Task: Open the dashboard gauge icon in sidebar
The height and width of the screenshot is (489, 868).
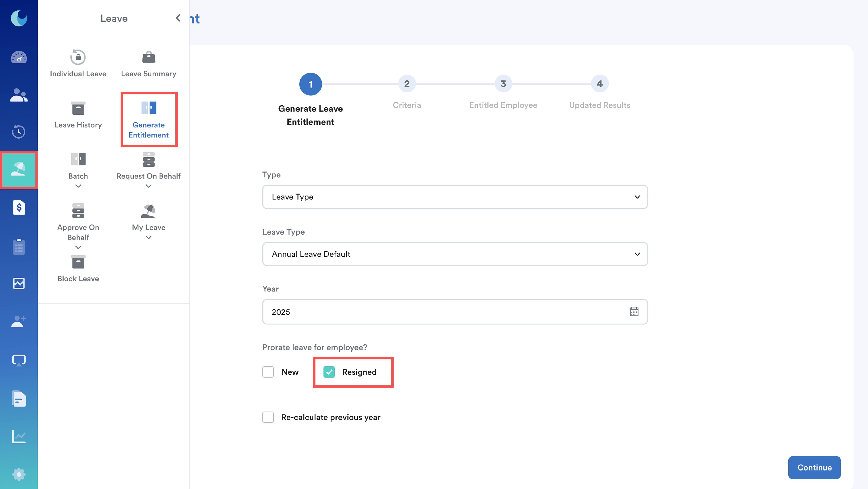Action: (19, 57)
